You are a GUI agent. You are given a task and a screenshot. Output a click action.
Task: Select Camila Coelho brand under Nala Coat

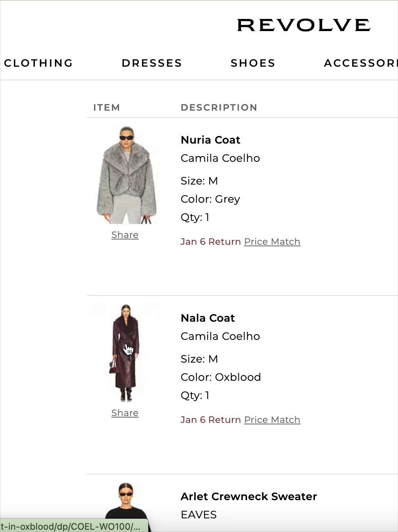pyautogui.click(x=220, y=336)
